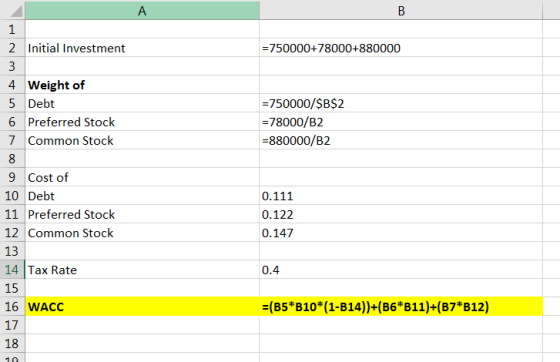Click the formula =750000+78000+880000 cell
This screenshot has width=560, height=362.
(401, 48)
